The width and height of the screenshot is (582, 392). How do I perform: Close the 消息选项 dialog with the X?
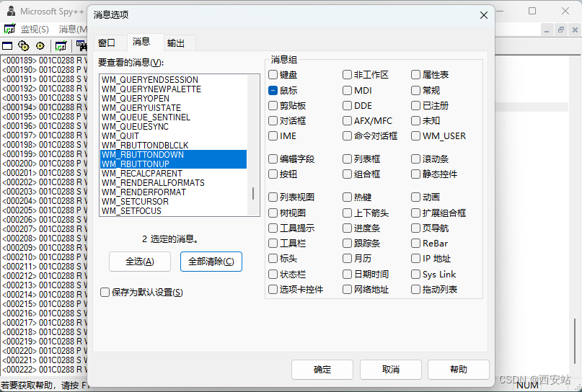(x=484, y=15)
